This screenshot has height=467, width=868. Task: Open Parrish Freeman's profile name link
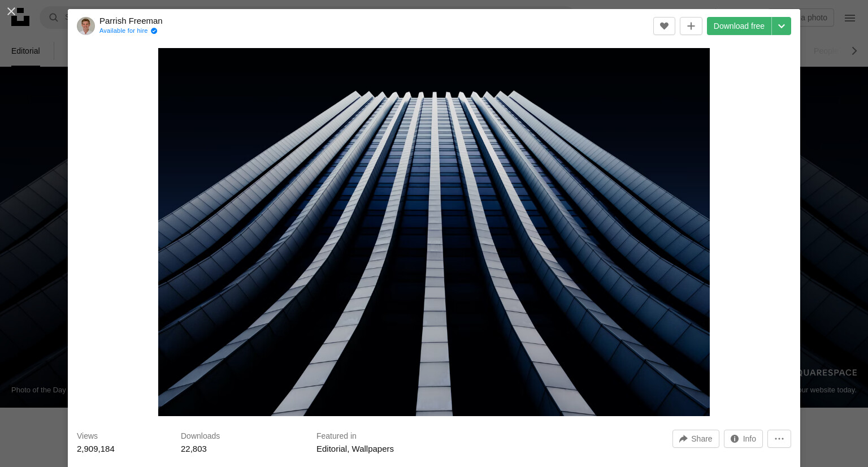tap(131, 21)
